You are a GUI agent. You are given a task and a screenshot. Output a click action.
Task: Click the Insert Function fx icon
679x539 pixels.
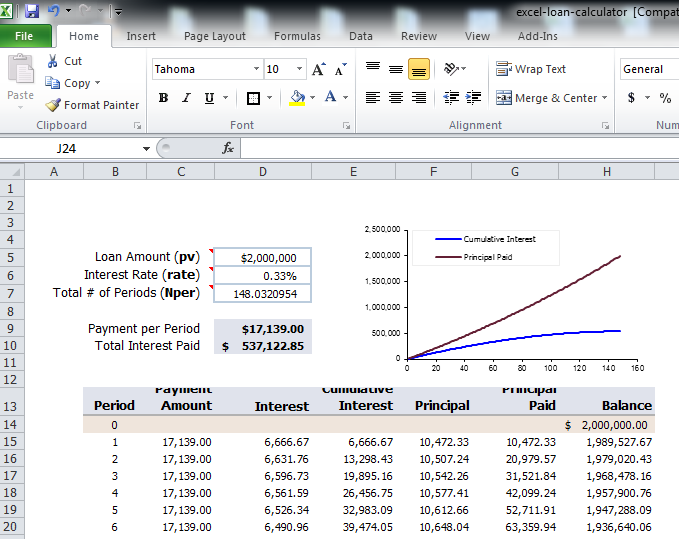(x=228, y=148)
